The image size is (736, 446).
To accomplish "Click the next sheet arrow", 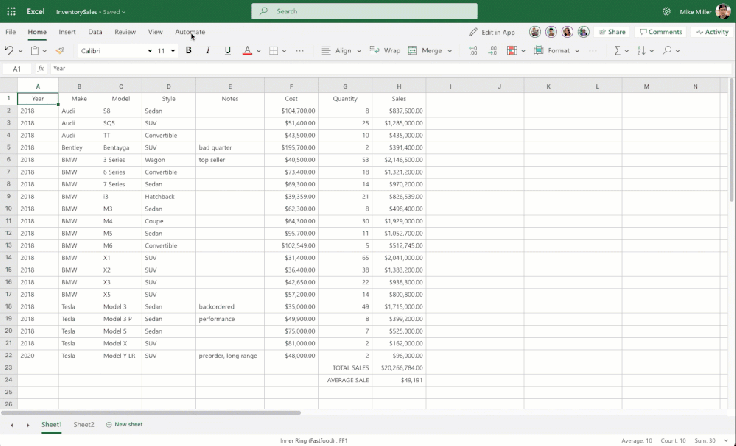I will [28, 425].
